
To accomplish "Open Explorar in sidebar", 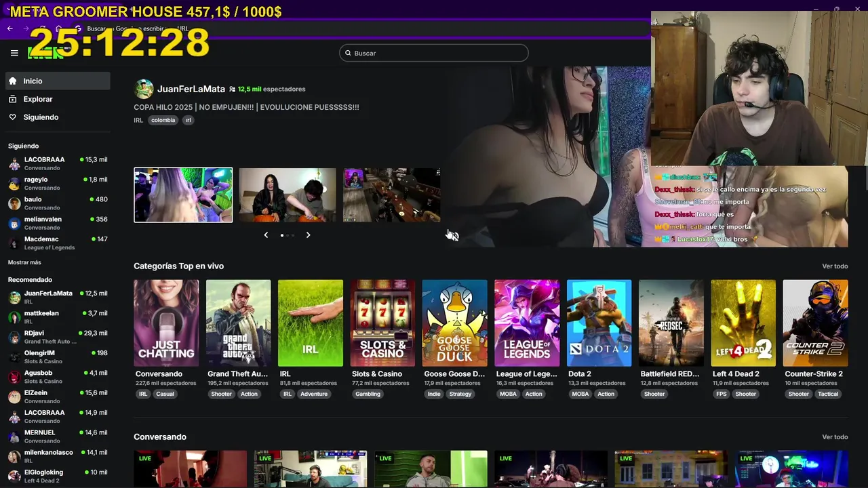I will click(58, 99).
